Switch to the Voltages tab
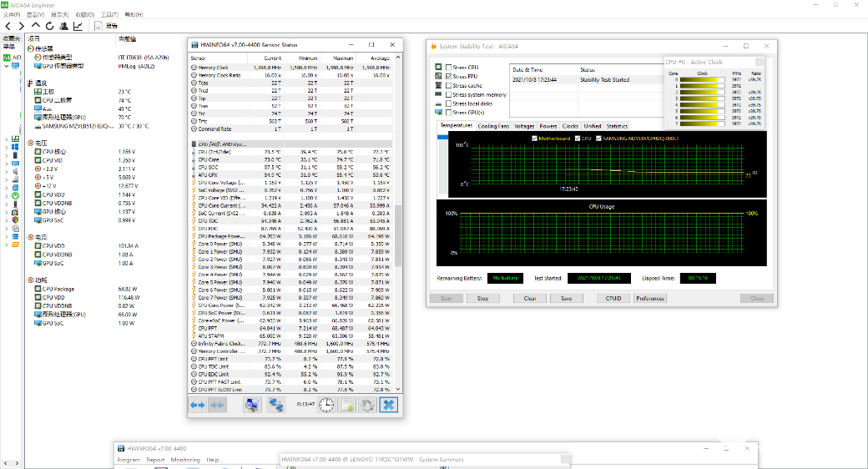Image resolution: width=868 pixels, height=469 pixels. point(524,126)
